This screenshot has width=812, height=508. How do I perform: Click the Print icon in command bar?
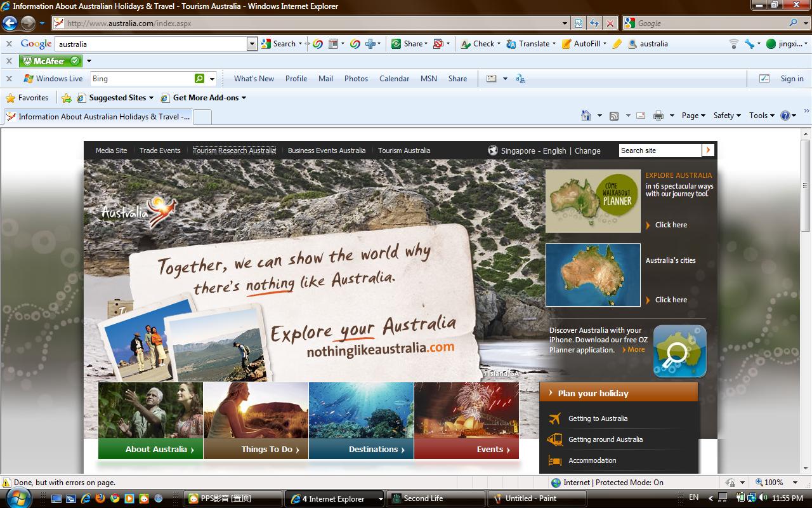(x=658, y=116)
